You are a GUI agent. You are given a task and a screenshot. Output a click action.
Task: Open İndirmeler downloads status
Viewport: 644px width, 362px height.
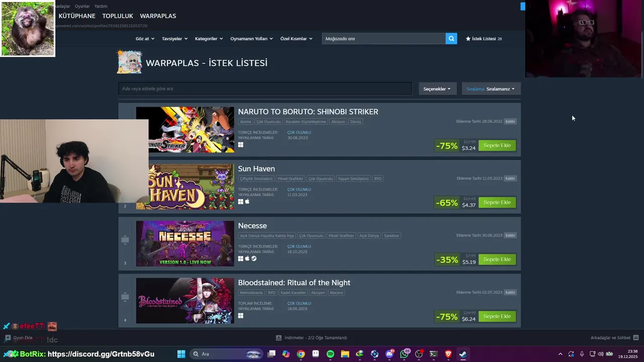click(311, 338)
